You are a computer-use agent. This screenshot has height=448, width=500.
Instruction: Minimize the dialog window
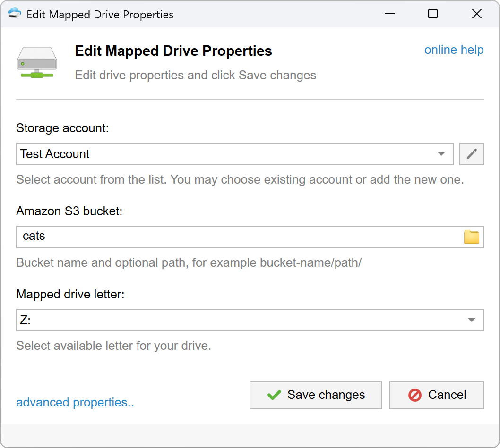click(x=390, y=14)
